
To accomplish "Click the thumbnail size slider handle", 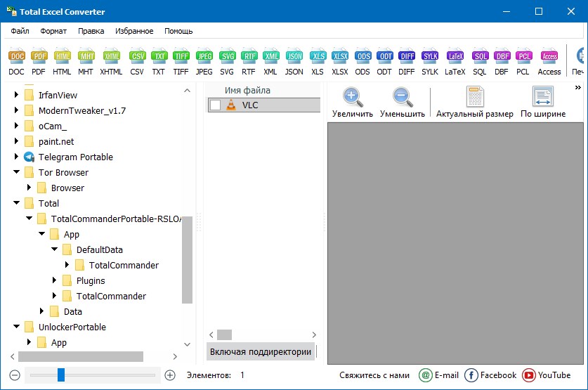I will [60, 375].
